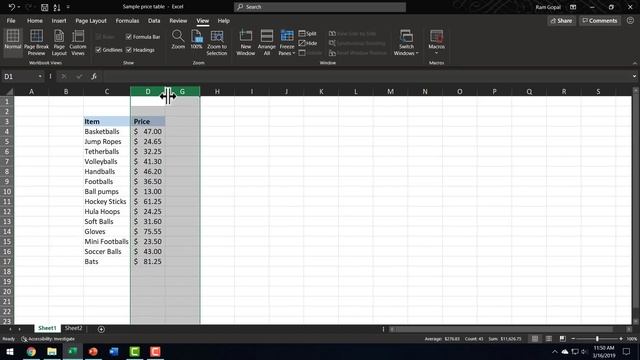Open the Windows Start menu
The width and height of the screenshot is (640, 360).
(10, 351)
